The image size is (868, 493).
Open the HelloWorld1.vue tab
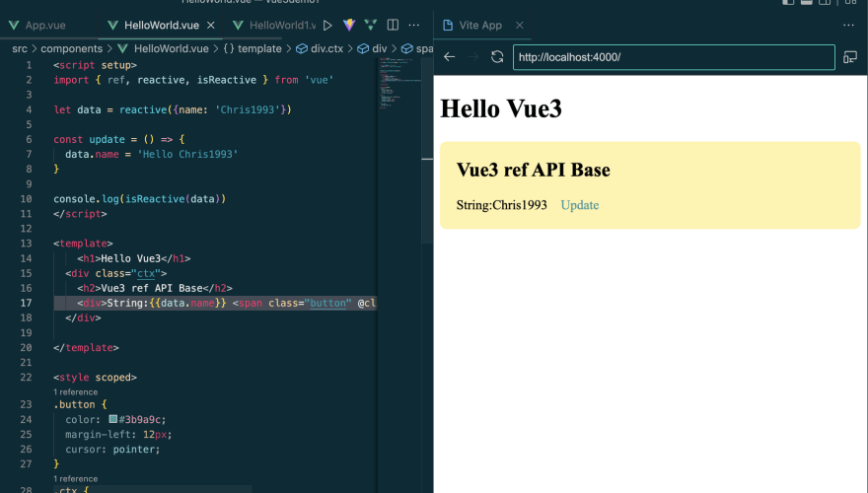click(274, 25)
